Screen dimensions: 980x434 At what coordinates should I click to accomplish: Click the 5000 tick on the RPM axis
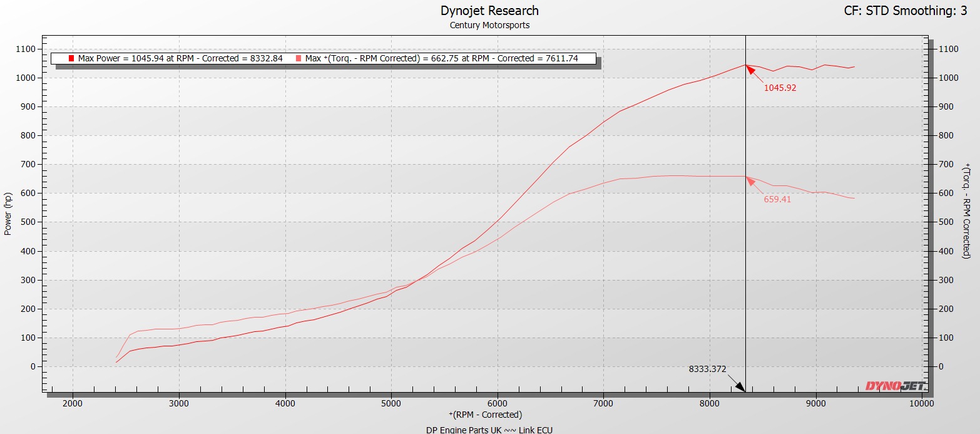pyautogui.click(x=391, y=403)
